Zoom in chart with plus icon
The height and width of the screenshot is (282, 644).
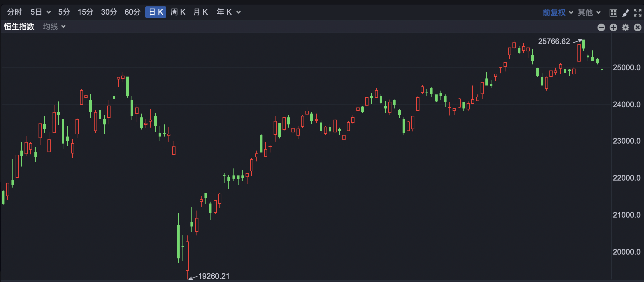(x=613, y=27)
